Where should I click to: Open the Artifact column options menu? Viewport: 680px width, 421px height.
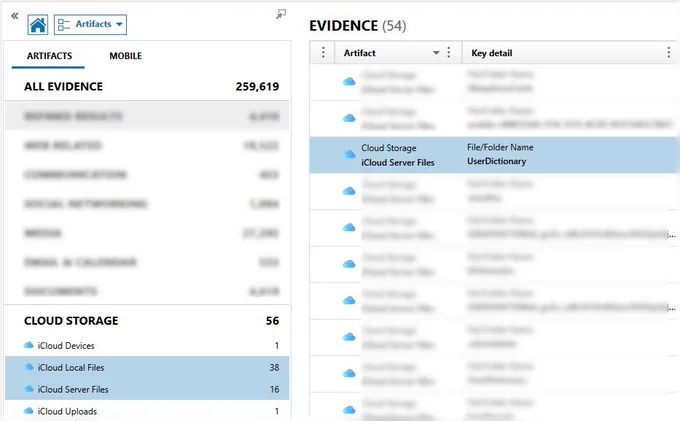click(x=449, y=52)
